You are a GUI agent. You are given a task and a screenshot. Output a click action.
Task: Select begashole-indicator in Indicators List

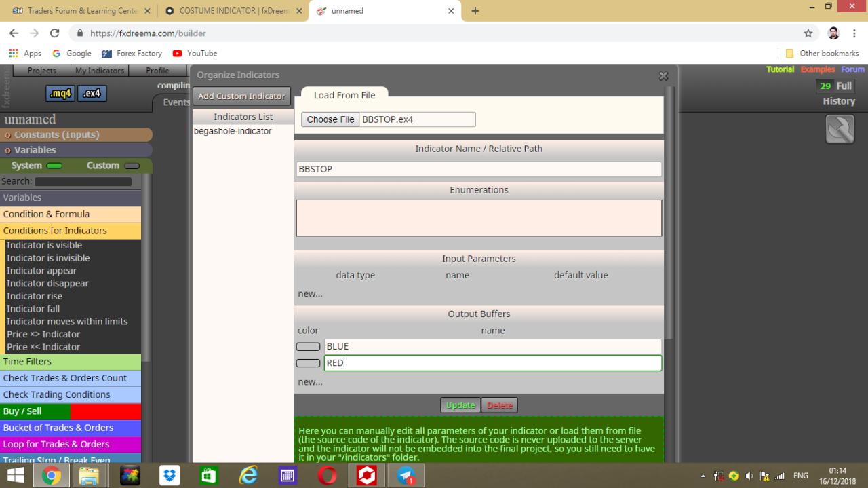(x=233, y=131)
